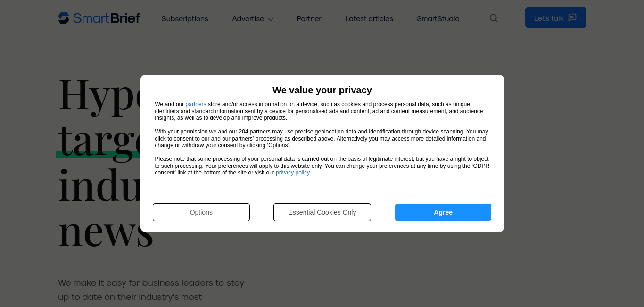
Task: Go to Subscriptions in the navigation bar
Action: pyautogui.click(x=185, y=18)
